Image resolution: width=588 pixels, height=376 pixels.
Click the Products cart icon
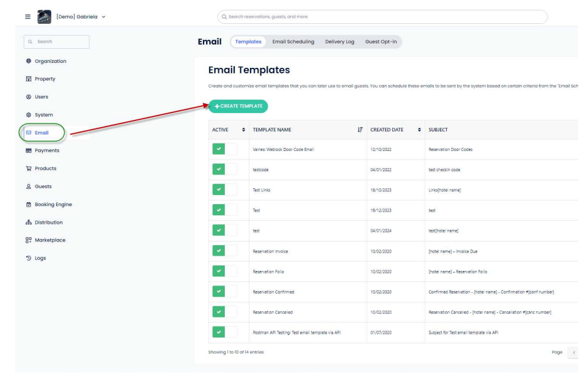click(28, 168)
